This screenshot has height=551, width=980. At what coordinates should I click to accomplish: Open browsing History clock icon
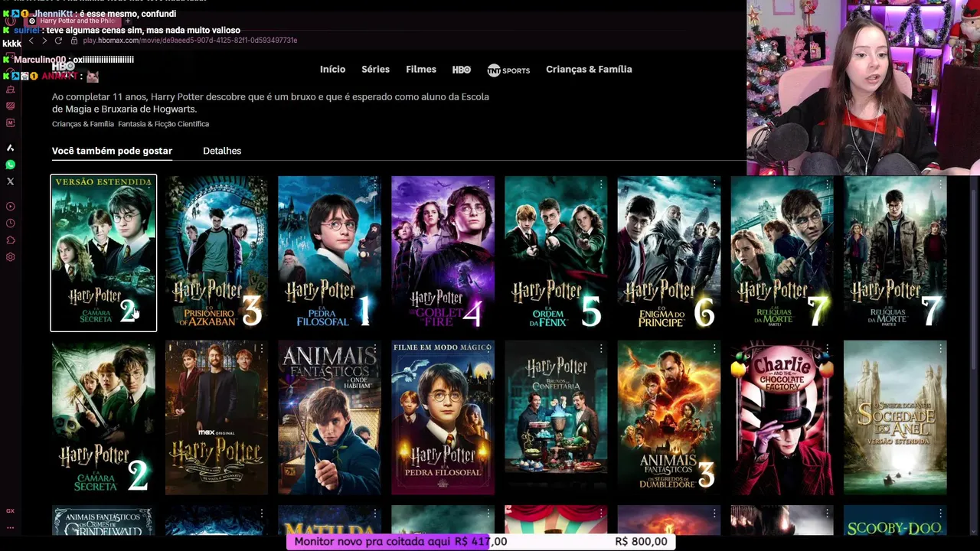coord(10,223)
